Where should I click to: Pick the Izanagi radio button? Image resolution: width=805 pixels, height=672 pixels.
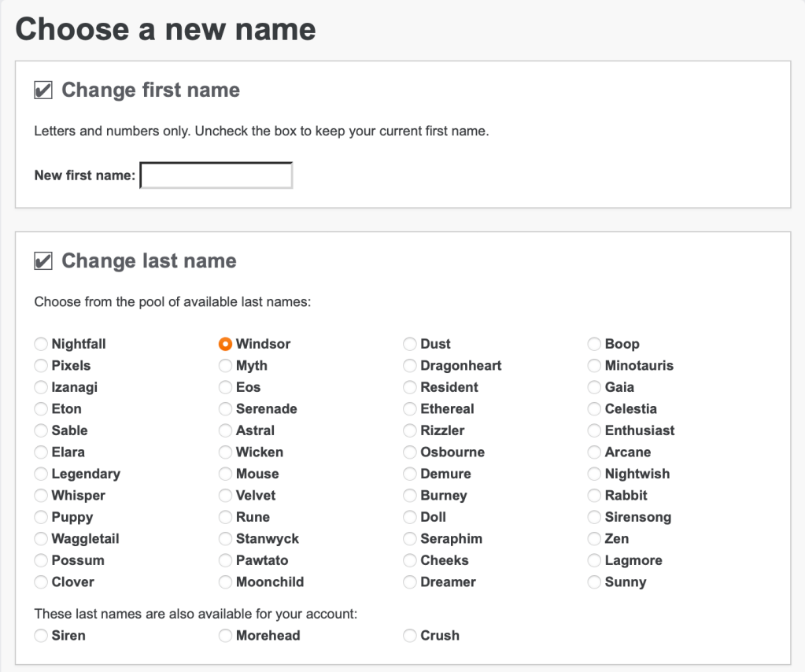[x=41, y=387]
